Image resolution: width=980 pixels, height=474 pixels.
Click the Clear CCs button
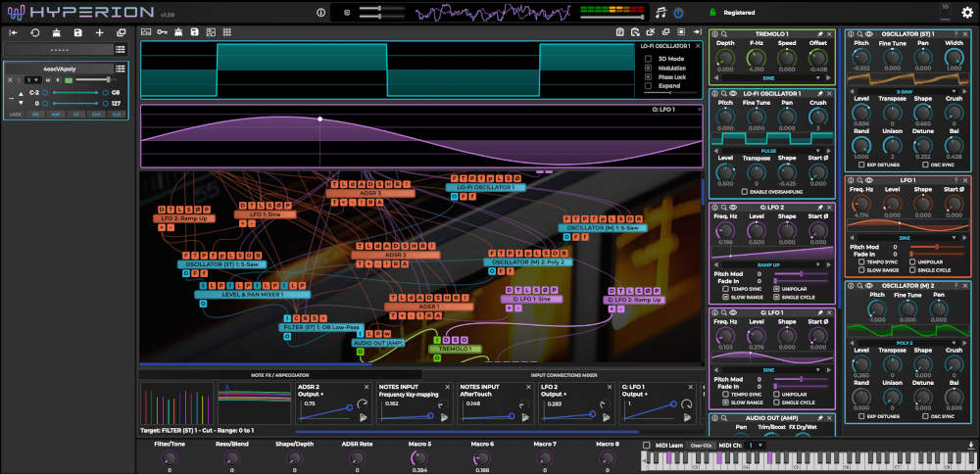701,446
